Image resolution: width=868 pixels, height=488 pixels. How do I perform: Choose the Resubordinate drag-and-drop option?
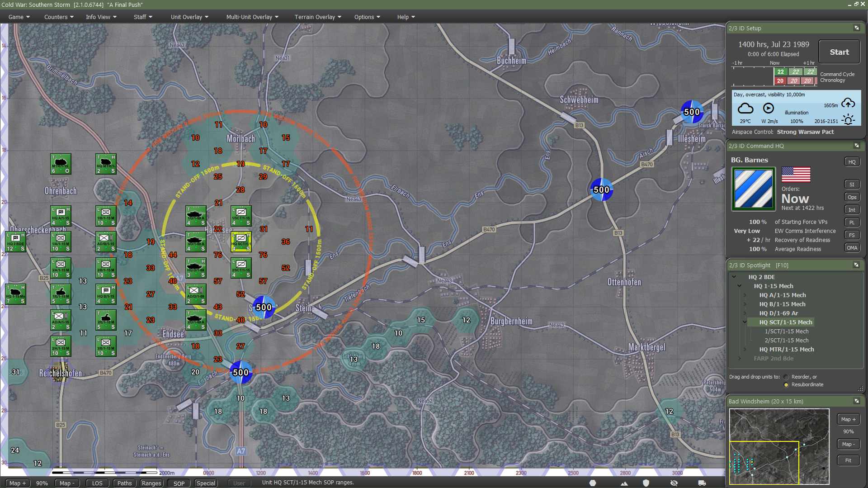[787, 385]
